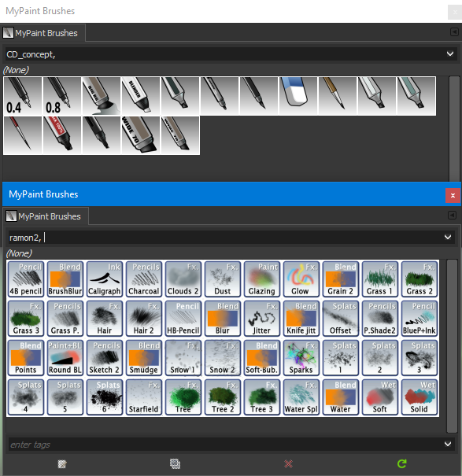Pick the 0.8 pen brush
The image size is (462, 476).
[62, 96]
